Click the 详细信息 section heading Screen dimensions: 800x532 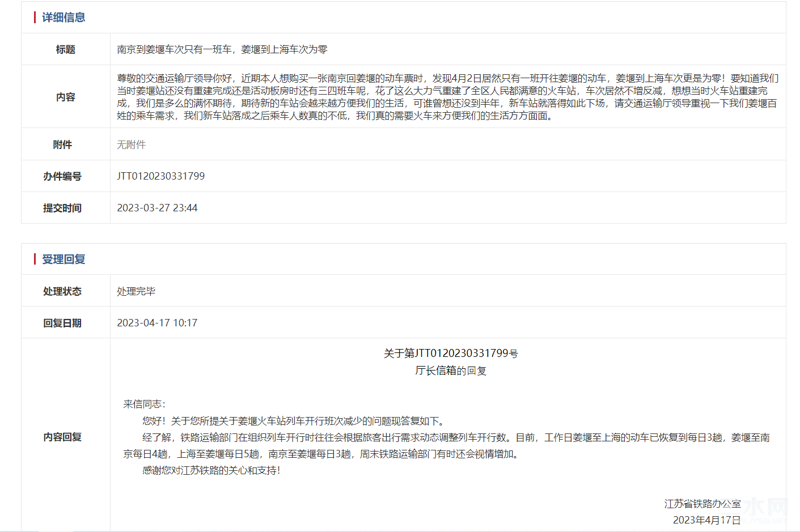(64, 18)
